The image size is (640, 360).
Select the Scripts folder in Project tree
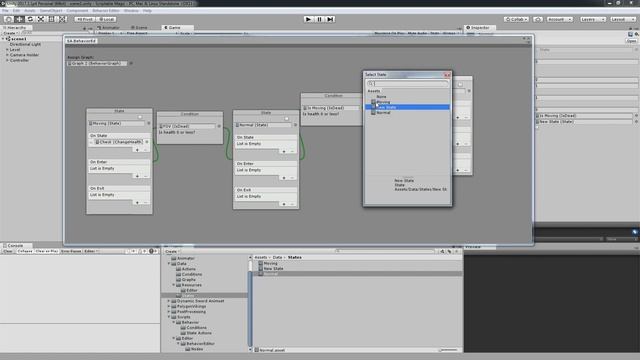184,317
